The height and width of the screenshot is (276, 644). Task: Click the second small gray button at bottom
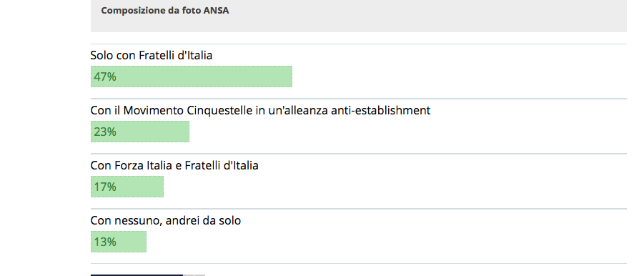point(199,275)
